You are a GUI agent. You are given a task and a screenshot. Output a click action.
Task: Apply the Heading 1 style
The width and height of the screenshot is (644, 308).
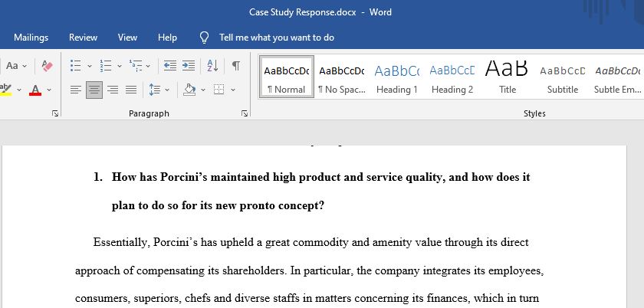pyautogui.click(x=397, y=77)
